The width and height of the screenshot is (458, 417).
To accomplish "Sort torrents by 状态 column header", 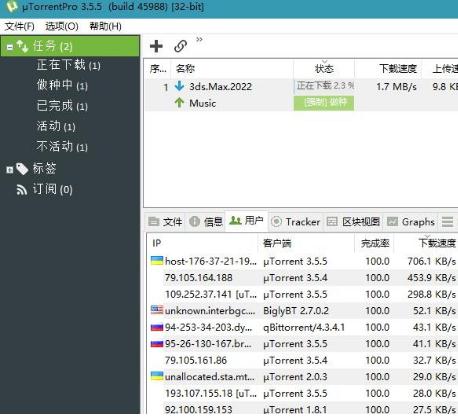I will (324, 69).
